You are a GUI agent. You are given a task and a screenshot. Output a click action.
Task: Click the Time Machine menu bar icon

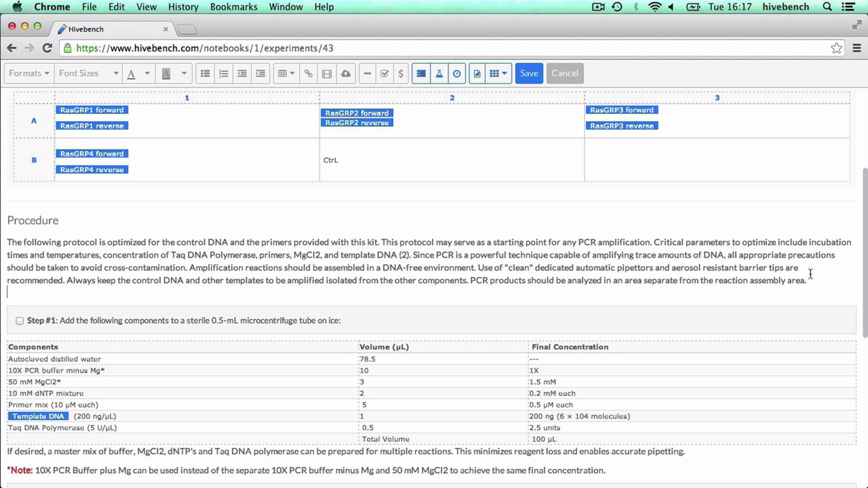click(617, 7)
